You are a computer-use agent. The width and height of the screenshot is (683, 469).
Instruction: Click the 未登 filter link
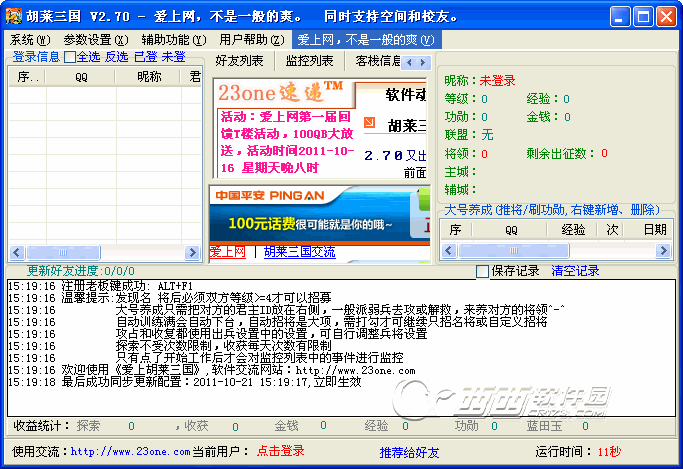[x=174, y=57]
